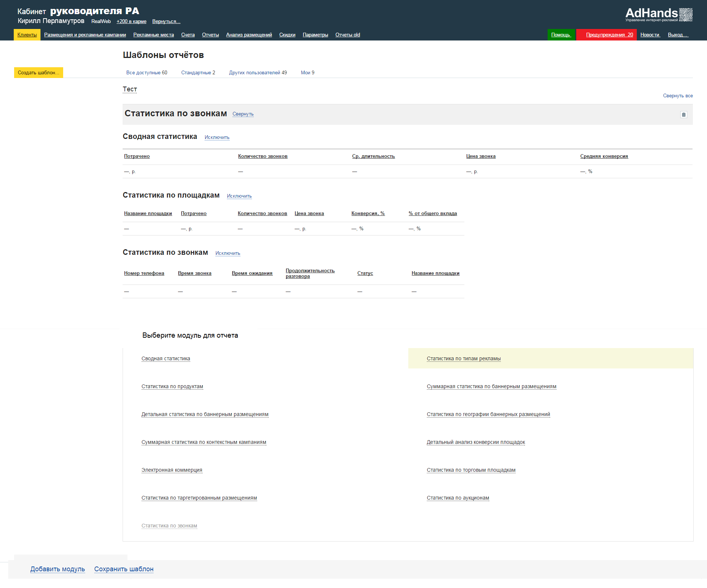Open the Отчеты menu item
707x588 pixels.
(x=210, y=35)
